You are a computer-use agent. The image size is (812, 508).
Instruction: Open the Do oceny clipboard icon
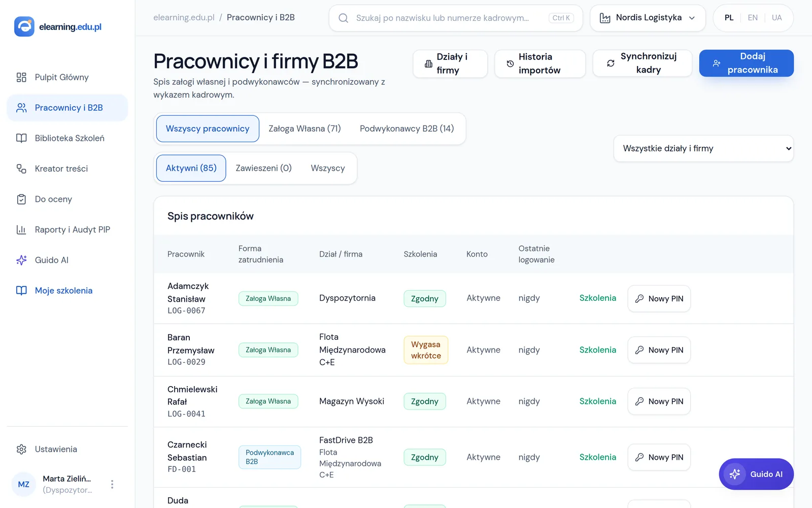[x=21, y=199]
